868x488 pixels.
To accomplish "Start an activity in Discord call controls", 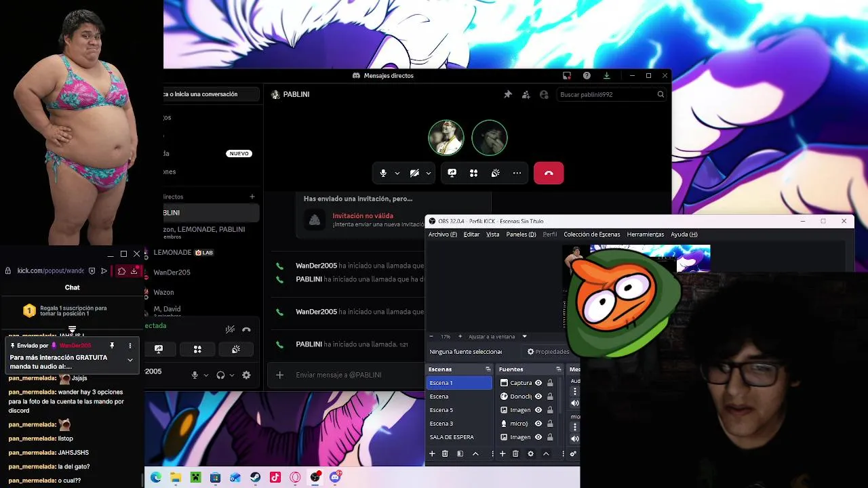I will pos(474,174).
